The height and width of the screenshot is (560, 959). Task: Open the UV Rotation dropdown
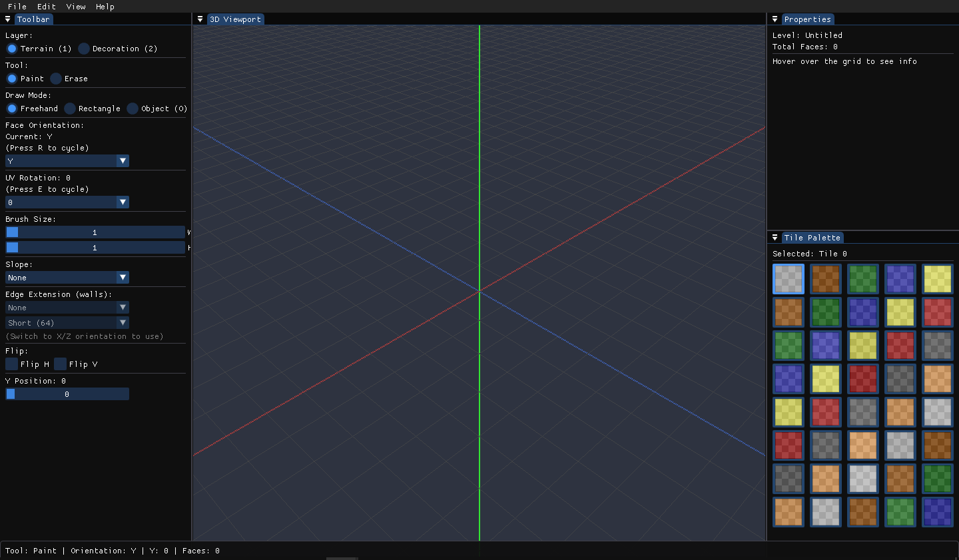tap(67, 202)
